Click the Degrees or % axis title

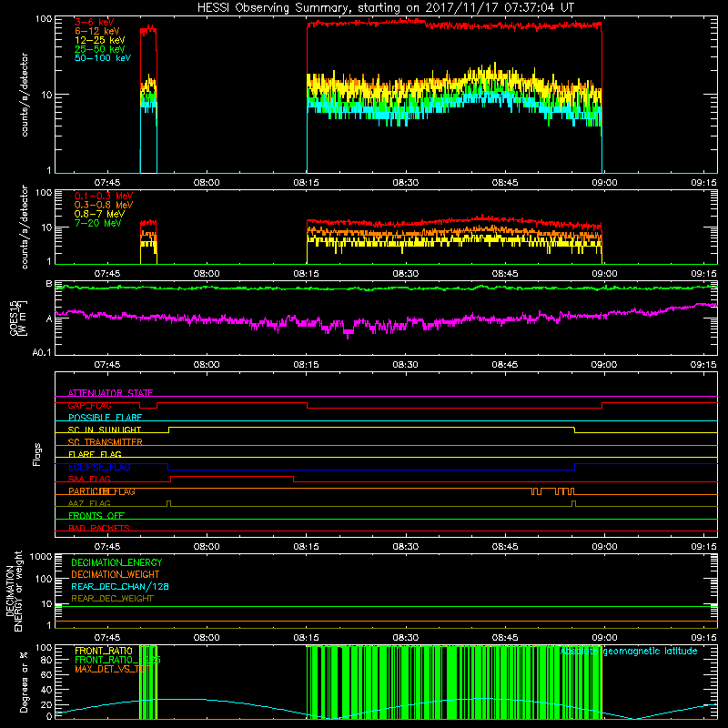pos(24,682)
